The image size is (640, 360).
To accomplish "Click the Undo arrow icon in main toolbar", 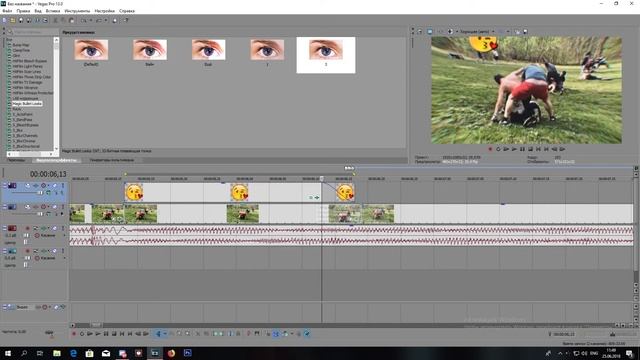I will coord(83,20).
